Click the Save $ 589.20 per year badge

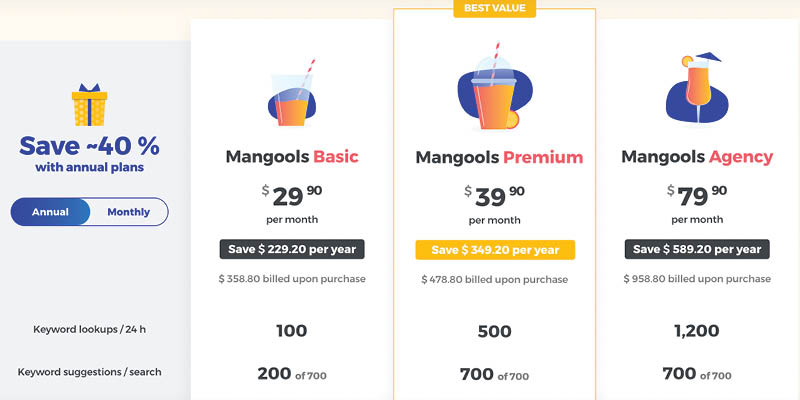tap(697, 249)
